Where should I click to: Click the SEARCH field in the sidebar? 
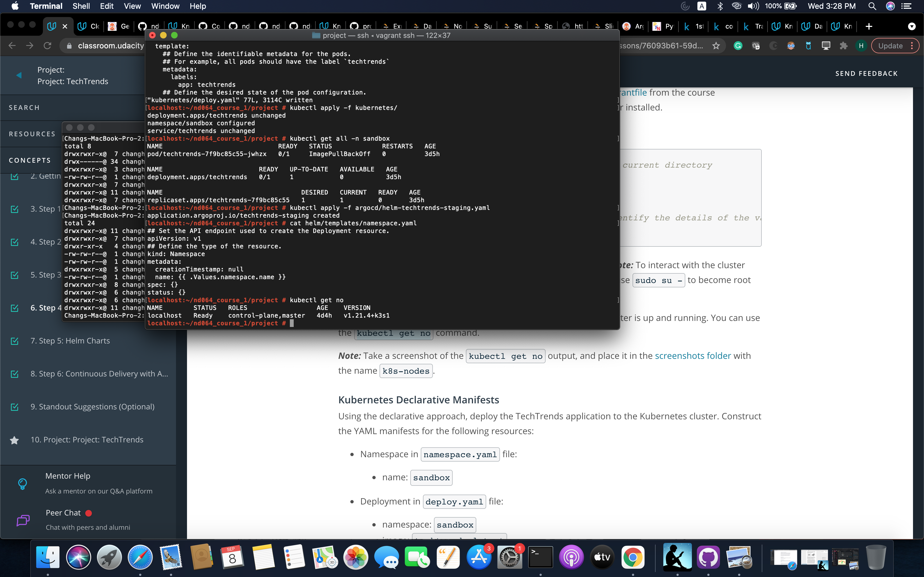(x=24, y=108)
